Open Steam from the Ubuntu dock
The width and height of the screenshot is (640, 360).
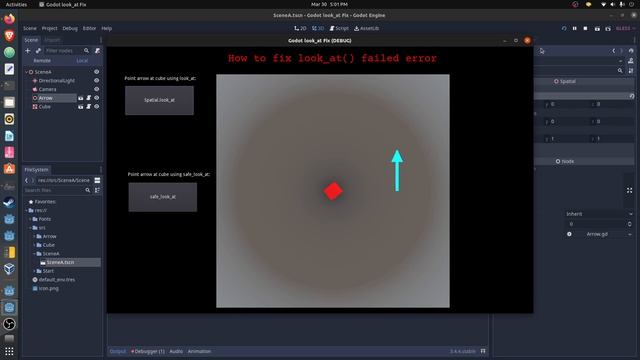point(9,202)
